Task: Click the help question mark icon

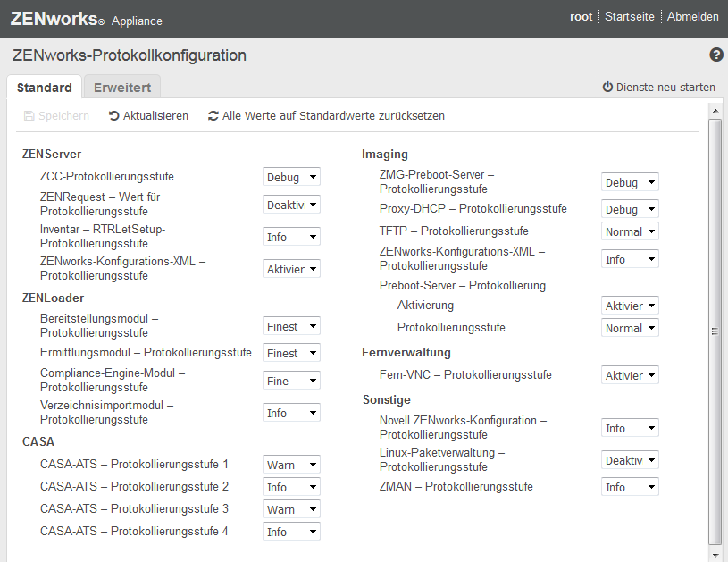Action: coord(716,55)
